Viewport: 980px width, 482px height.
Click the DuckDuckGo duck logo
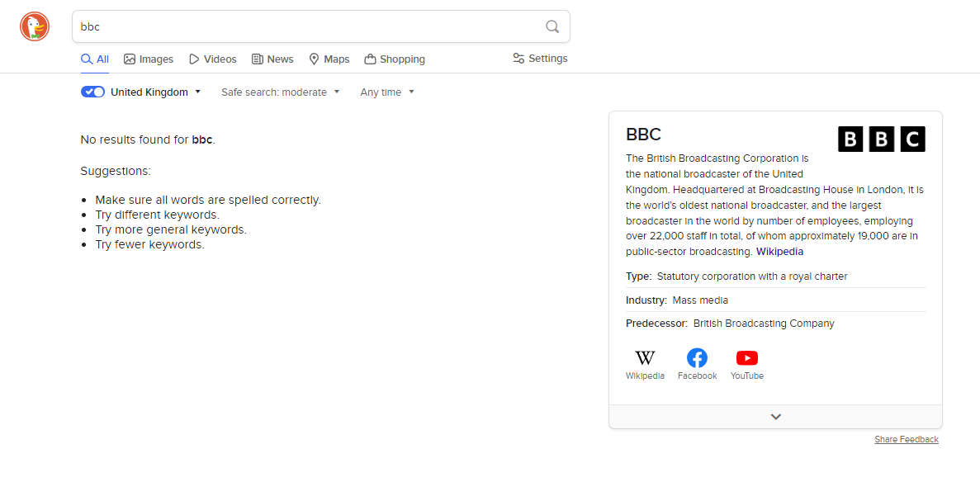pyautogui.click(x=35, y=26)
